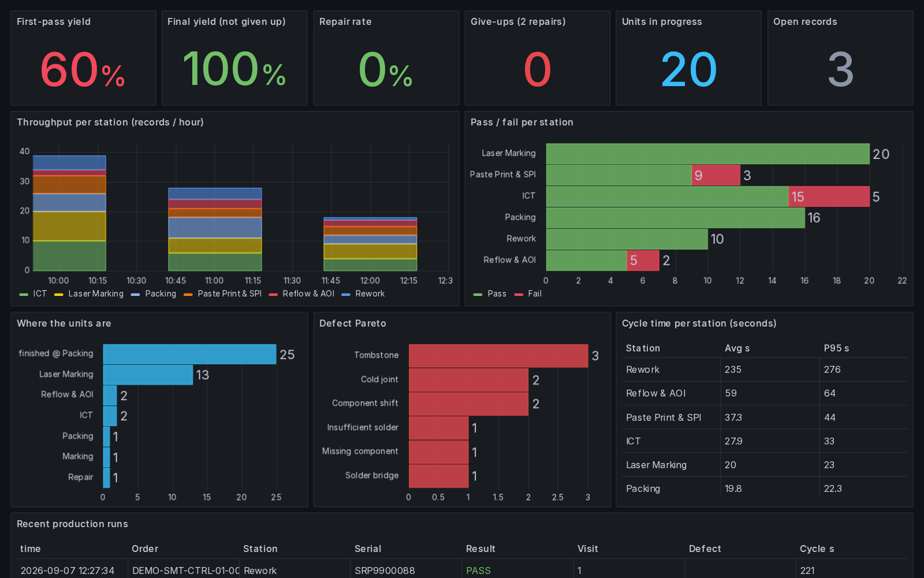Click the PASS result in production runs
Screen dimensions: 924x578
coord(478,570)
